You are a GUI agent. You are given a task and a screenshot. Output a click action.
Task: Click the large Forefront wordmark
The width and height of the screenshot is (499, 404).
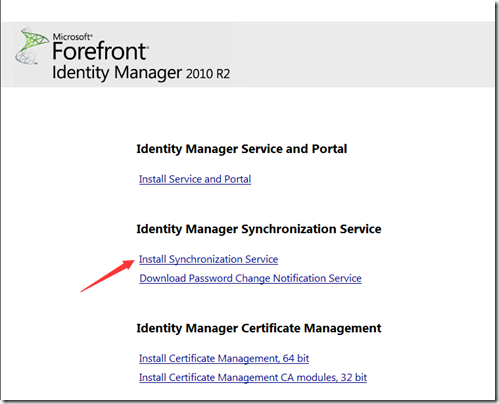tap(100, 51)
